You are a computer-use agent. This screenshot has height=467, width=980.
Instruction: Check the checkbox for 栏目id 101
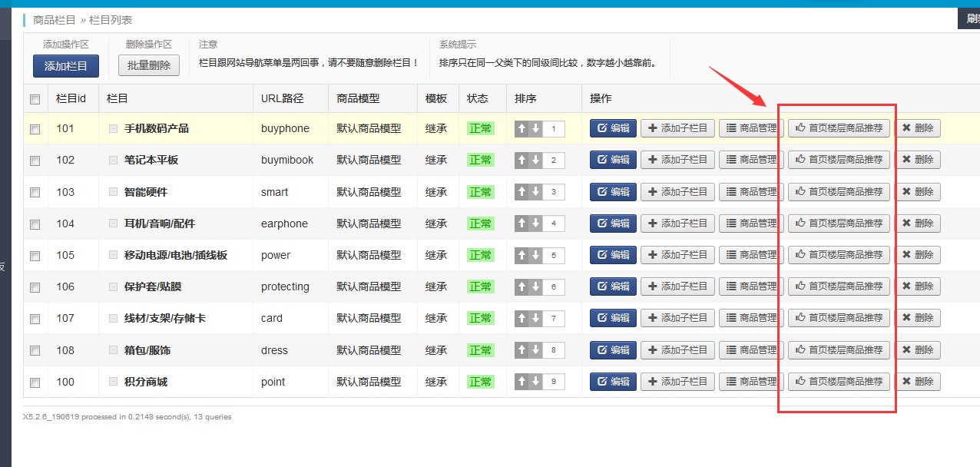(x=35, y=129)
